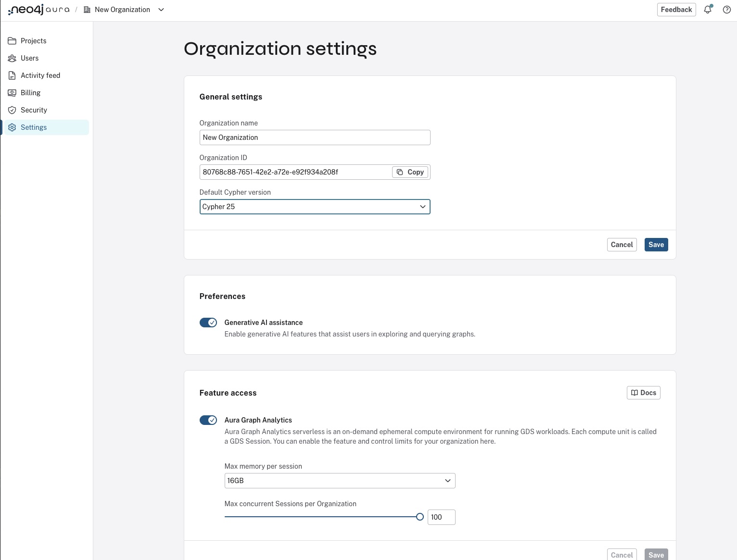Open the Docs for Feature access

click(643, 393)
